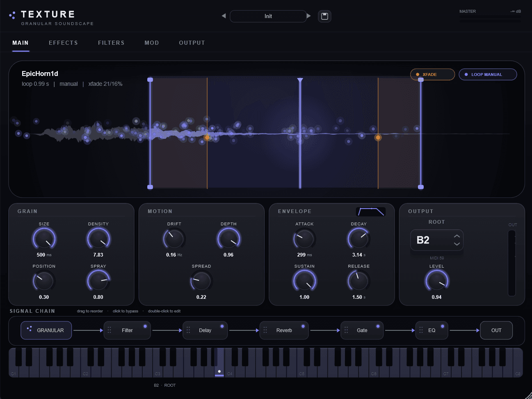
Task: Click the EQ module drag grip icon
Action: (x=421, y=330)
